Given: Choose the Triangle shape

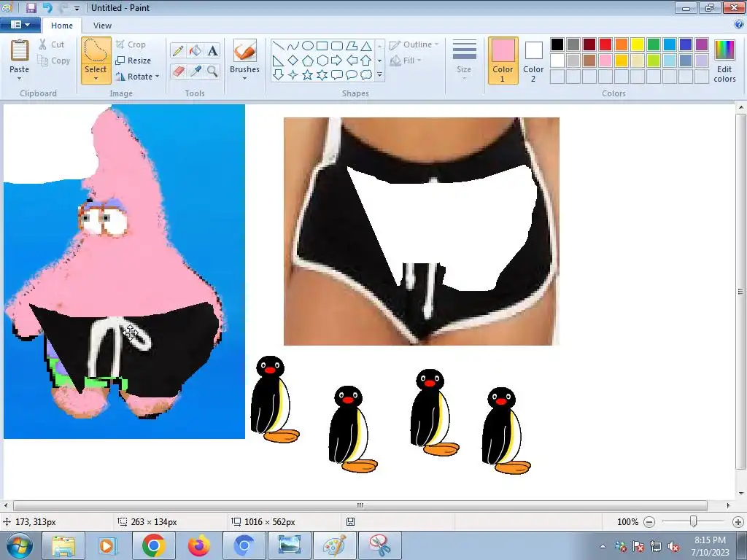Looking at the screenshot, I should click(x=366, y=46).
